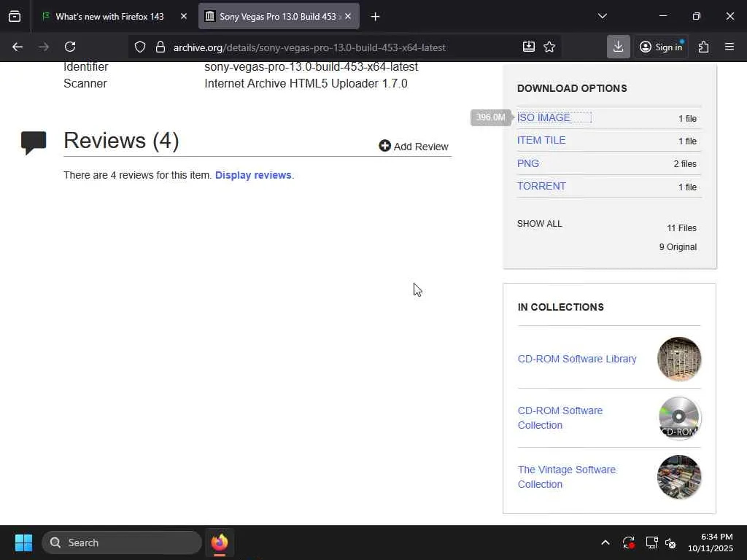The width and height of the screenshot is (747, 560).
Task: Expand the list all tabs chevron
Action: pyautogui.click(x=602, y=16)
